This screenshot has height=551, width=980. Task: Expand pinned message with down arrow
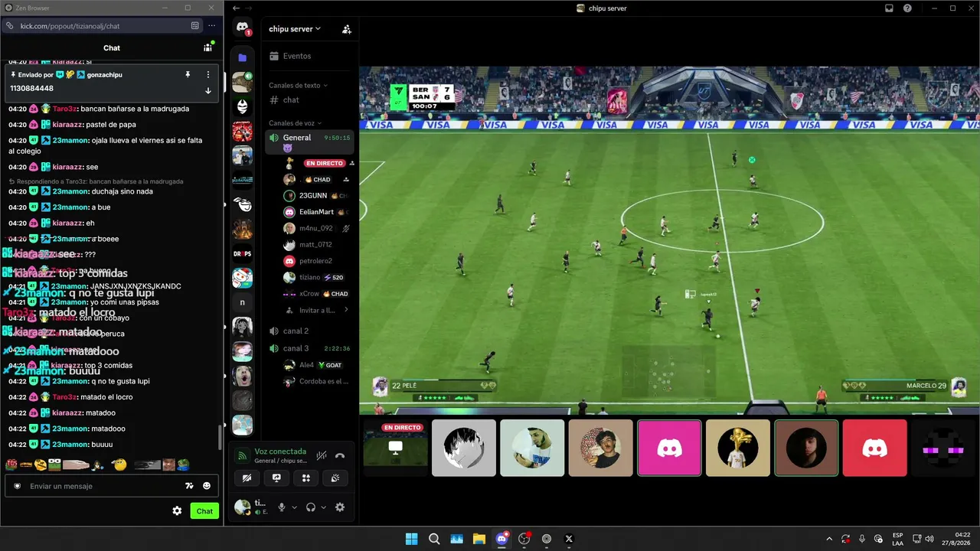(207, 90)
